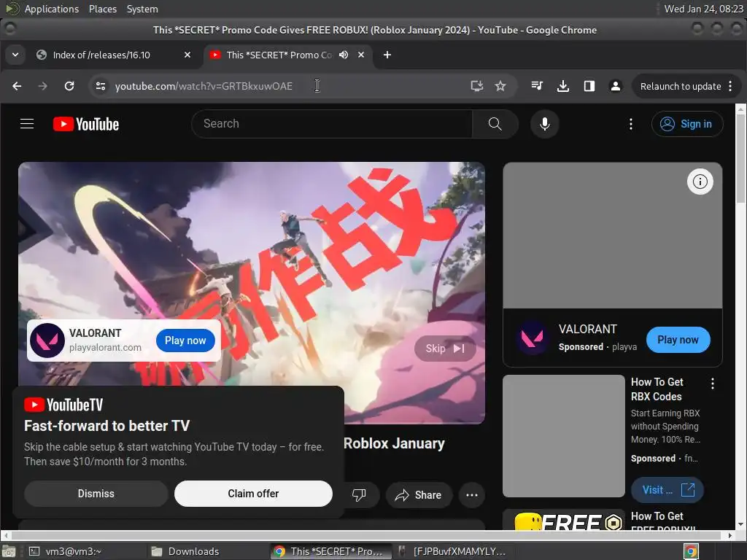
Task: Open the Chrome profile icon
Action: [x=616, y=86]
